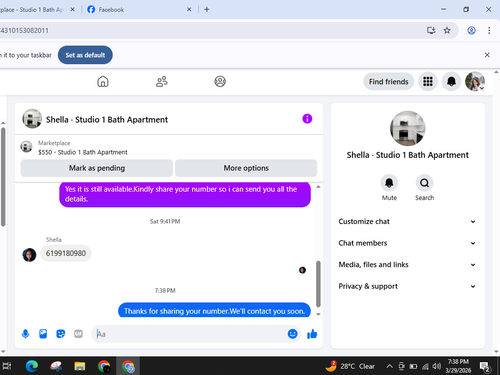Expand Chat members section

click(407, 243)
